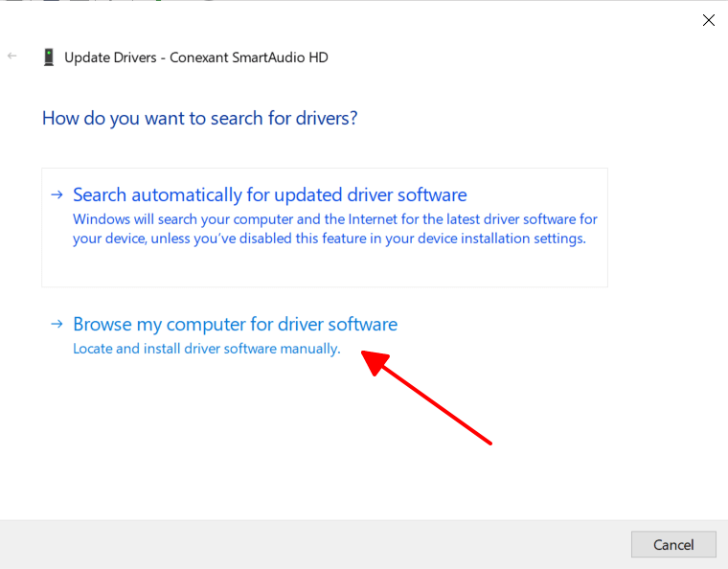Image resolution: width=728 pixels, height=569 pixels.
Task: Click 'Locate and install driver software manually' text
Action: pyautogui.click(x=206, y=349)
